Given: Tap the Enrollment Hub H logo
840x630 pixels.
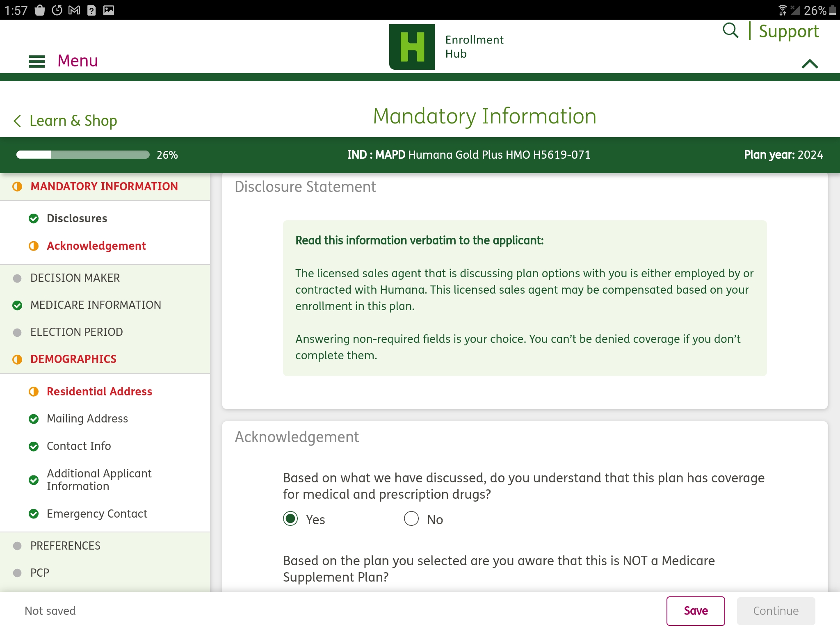Looking at the screenshot, I should (412, 46).
